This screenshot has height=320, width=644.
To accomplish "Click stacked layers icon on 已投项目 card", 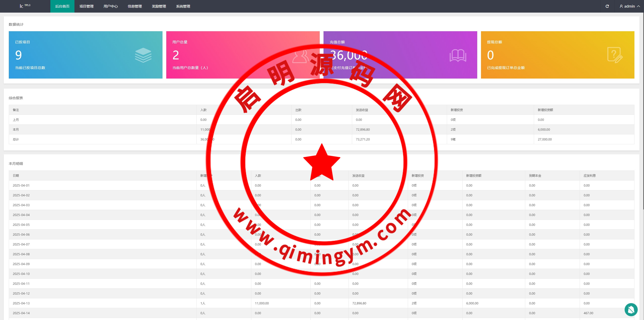I will pyautogui.click(x=143, y=55).
